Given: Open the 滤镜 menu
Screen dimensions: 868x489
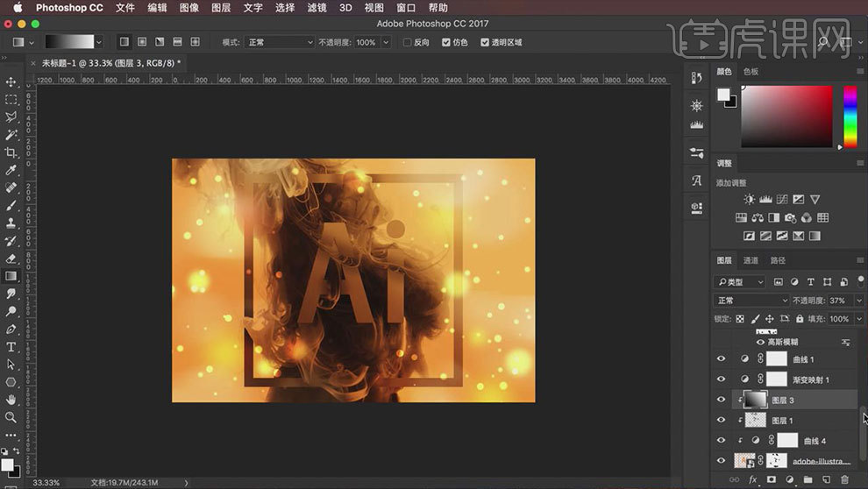Looking at the screenshot, I should [x=318, y=8].
